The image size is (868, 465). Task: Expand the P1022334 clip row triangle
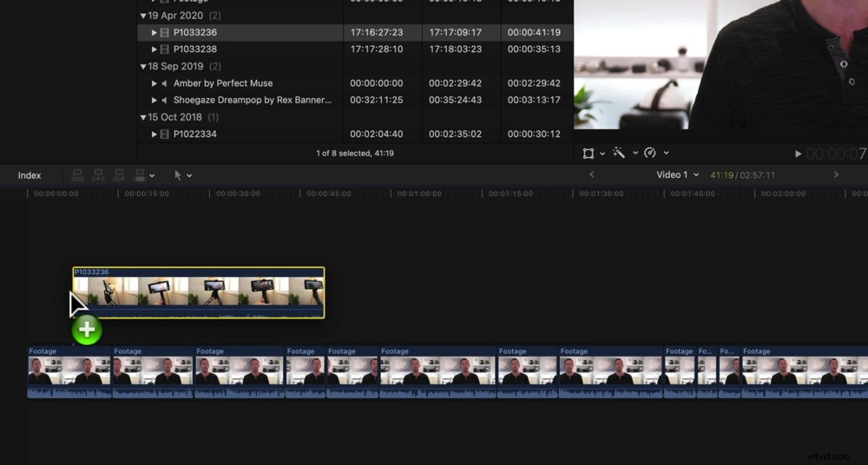pos(155,134)
